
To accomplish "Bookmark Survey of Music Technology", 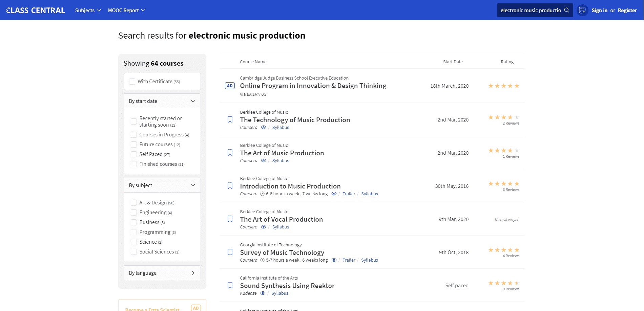I will 230,252.
